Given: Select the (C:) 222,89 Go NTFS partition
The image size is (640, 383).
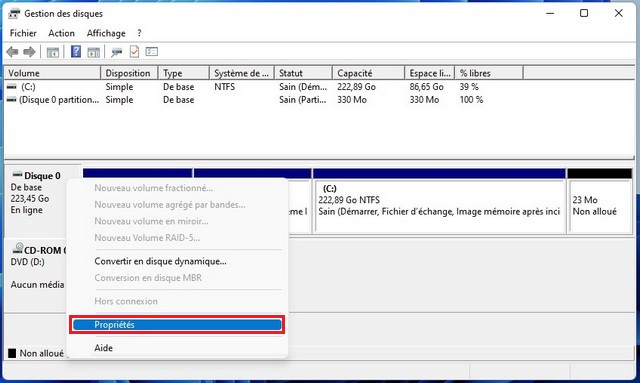Looking at the screenshot, I should (439, 206).
